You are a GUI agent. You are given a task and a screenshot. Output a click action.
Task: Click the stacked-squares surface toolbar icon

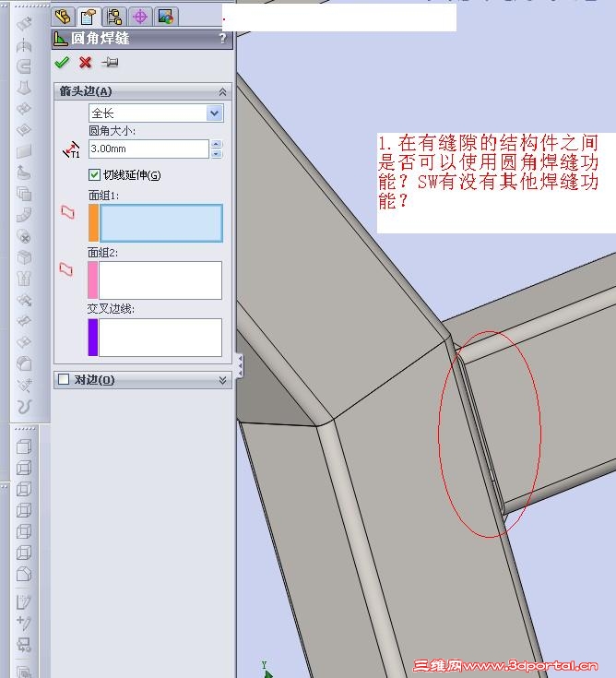(x=24, y=194)
